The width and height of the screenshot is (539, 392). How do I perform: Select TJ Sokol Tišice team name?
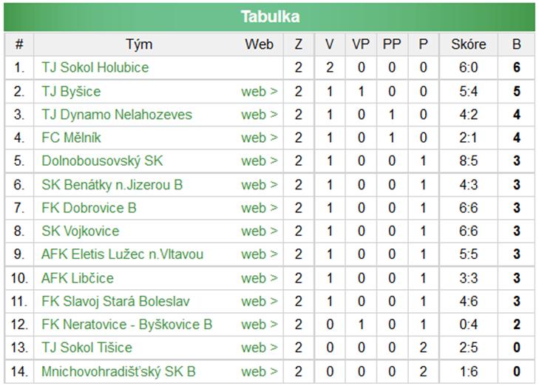87,348
